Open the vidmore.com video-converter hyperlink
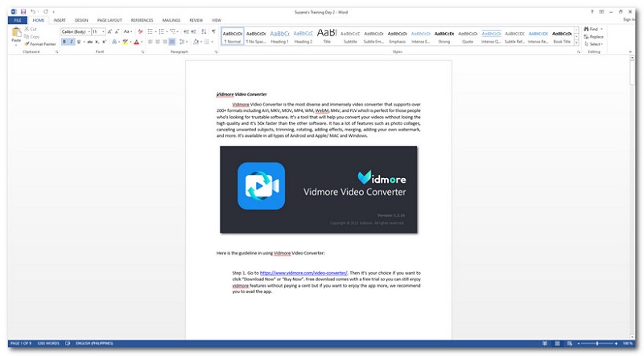This screenshot has height=356, width=644. click(x=303, y=273)
